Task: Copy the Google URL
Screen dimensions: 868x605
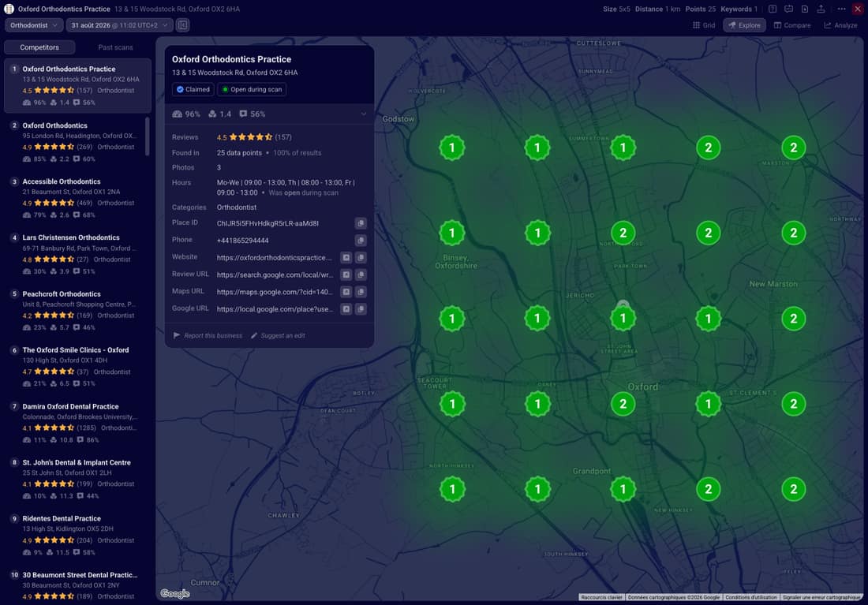Action: [x=361, y=309]
